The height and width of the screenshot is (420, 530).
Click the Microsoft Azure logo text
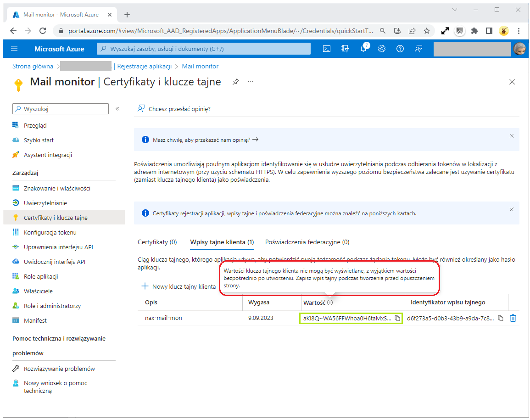click(59, 49)
